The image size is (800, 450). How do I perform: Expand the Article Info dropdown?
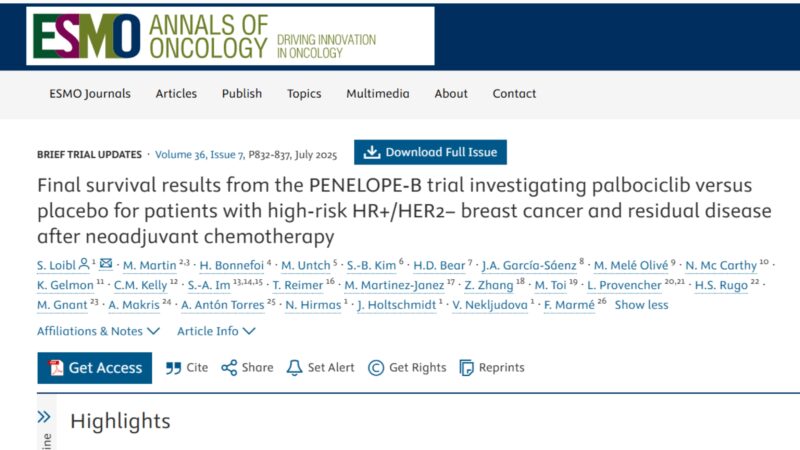coord(216,331)
